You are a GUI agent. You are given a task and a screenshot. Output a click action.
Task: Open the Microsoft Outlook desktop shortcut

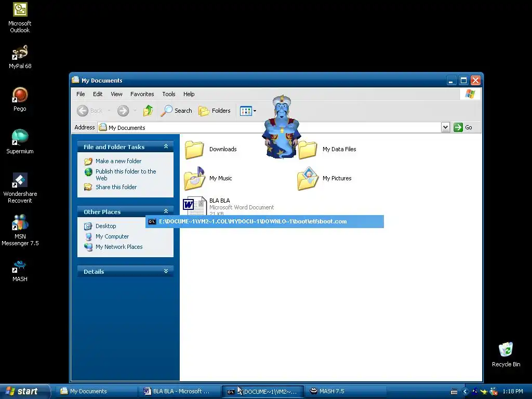20,17
